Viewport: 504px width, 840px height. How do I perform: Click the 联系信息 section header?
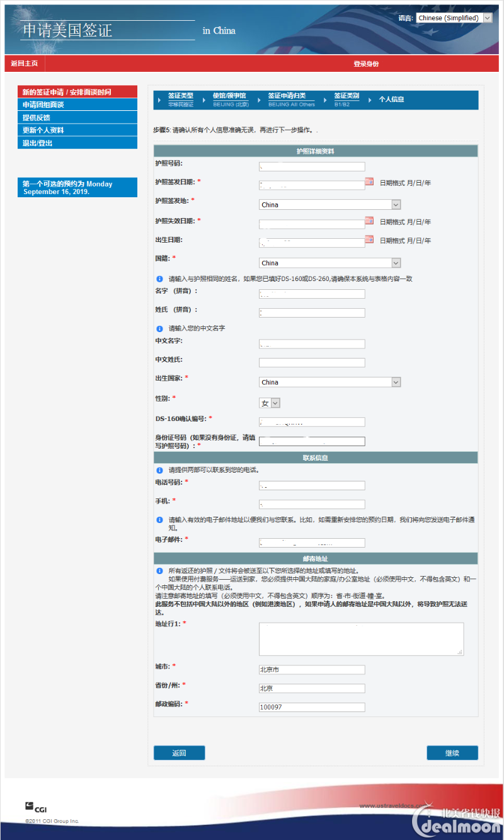pyautogui.click(x=316, y=457)
